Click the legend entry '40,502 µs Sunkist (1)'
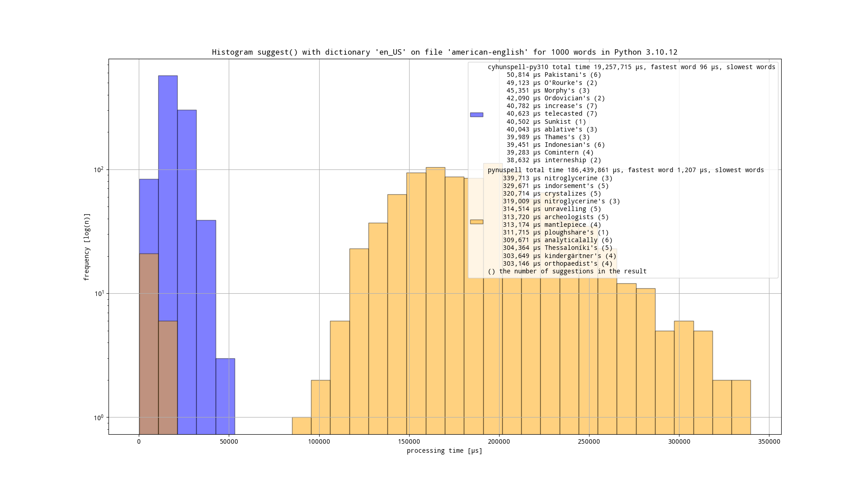The width and height of the screenshot is (868, 488). 546,122
